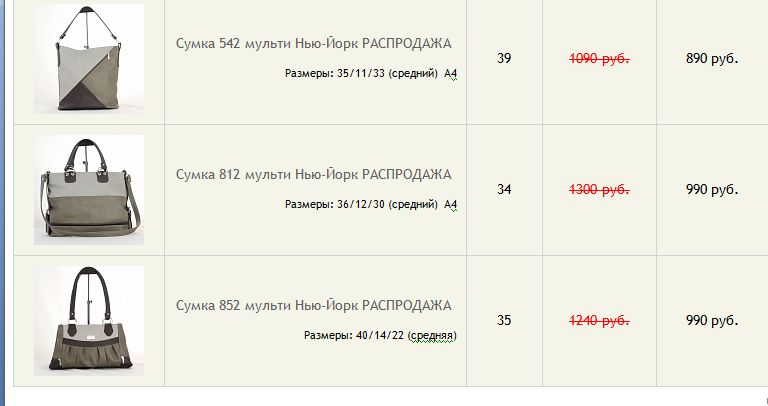Open the Сумка 542 bag thumbnail image

tap(89, 59)
